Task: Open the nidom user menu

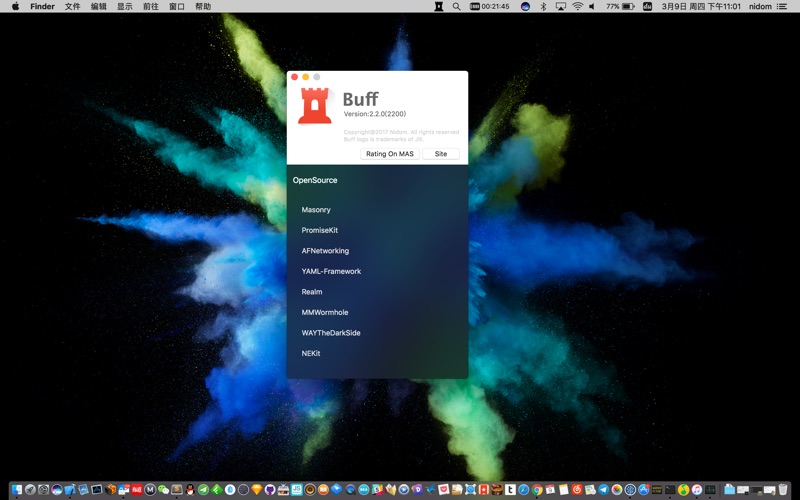Action: (760, 6)
